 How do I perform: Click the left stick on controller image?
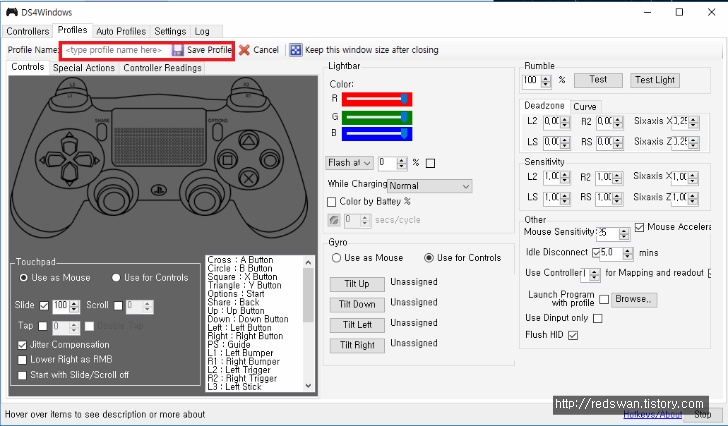[x=112, y=200]
